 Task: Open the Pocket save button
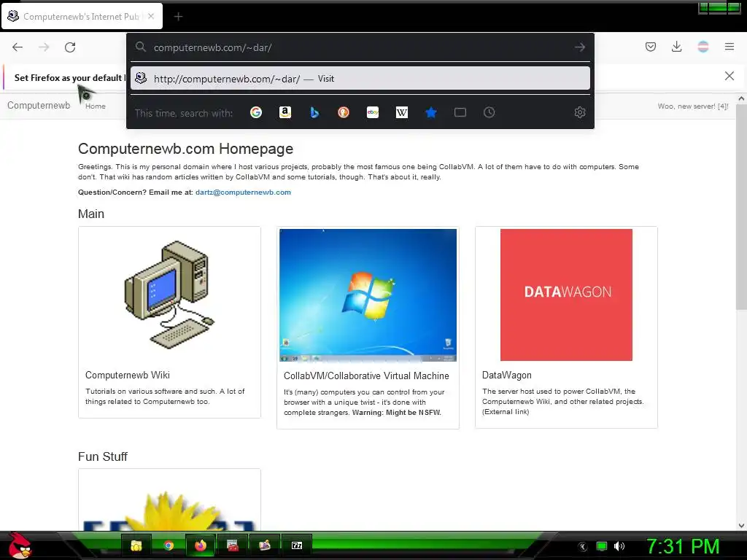(x=650, y=47)
